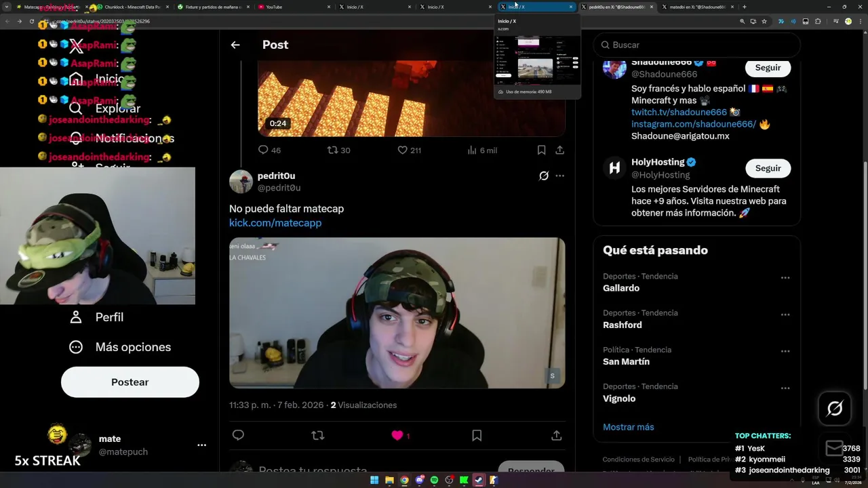
Task: Click the Buscar search field
Action: click(x=696, y=45)
